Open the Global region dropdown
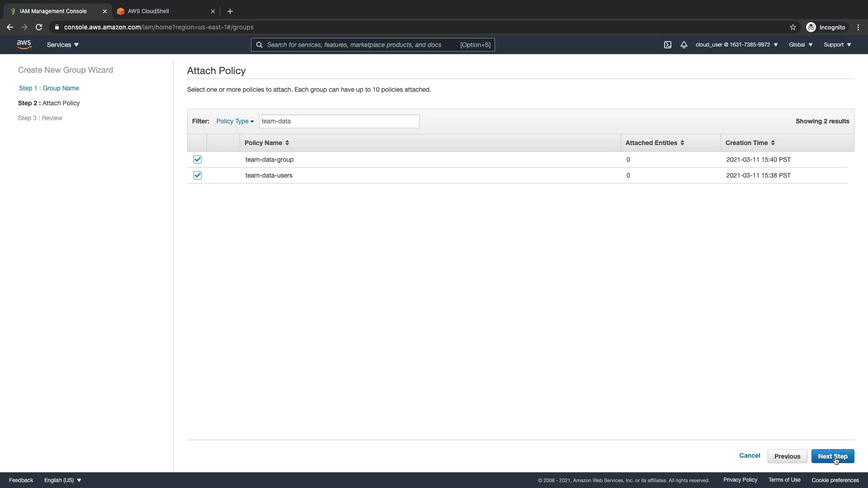Screen dimensions: 868x488 point(801,45)
